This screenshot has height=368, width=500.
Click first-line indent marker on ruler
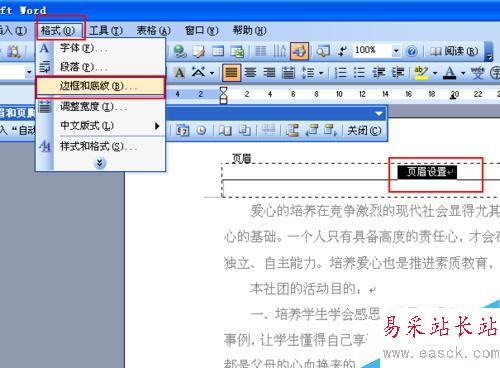point(223,90)
